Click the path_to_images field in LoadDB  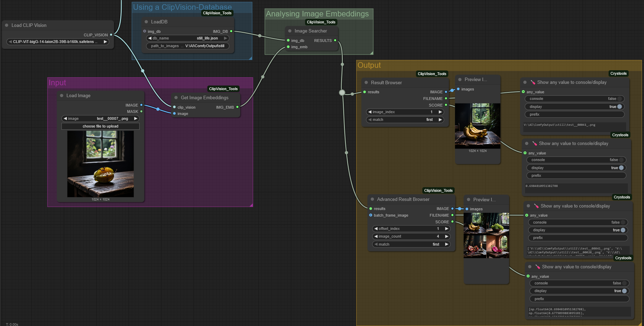[x=187, y=46]
